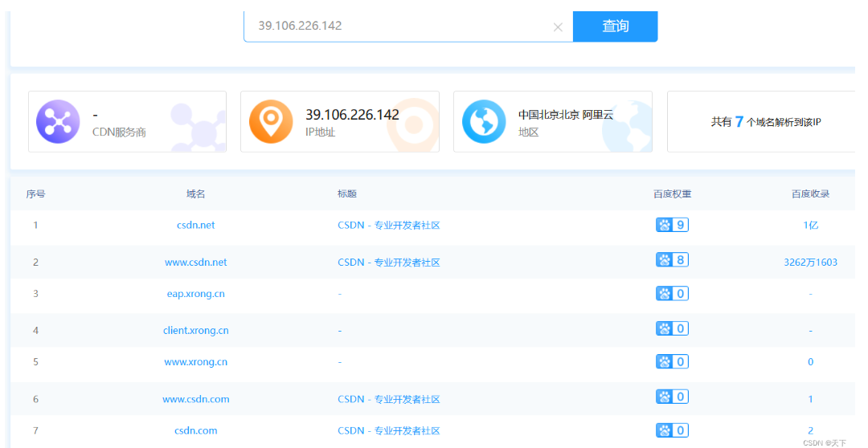Viewport: 868px width, 448px height.
Task: Open the www.xrong.cn domain link
Action: [196, 362]
